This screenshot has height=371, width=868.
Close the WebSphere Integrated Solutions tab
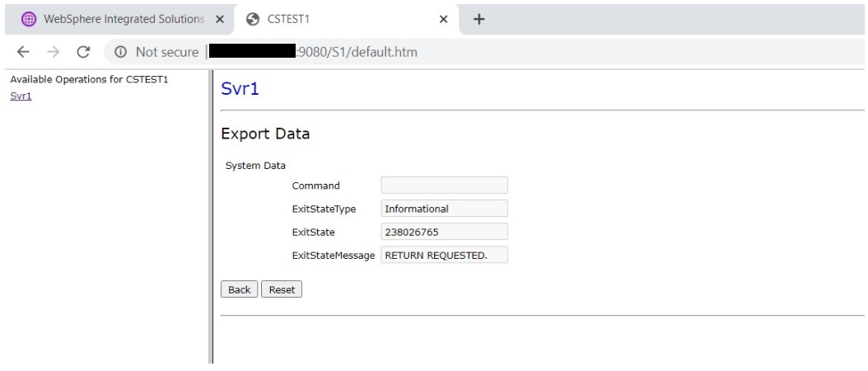pyautogui.click(x=220, y=19)
